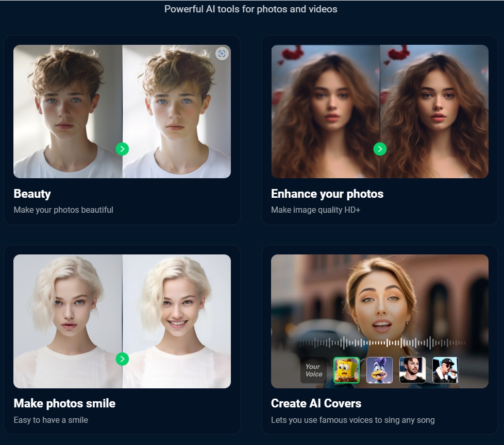Choose the purple-haired duck voice avatar
Image resolution: width=504 pixels, height=445 pixels.
379,370
